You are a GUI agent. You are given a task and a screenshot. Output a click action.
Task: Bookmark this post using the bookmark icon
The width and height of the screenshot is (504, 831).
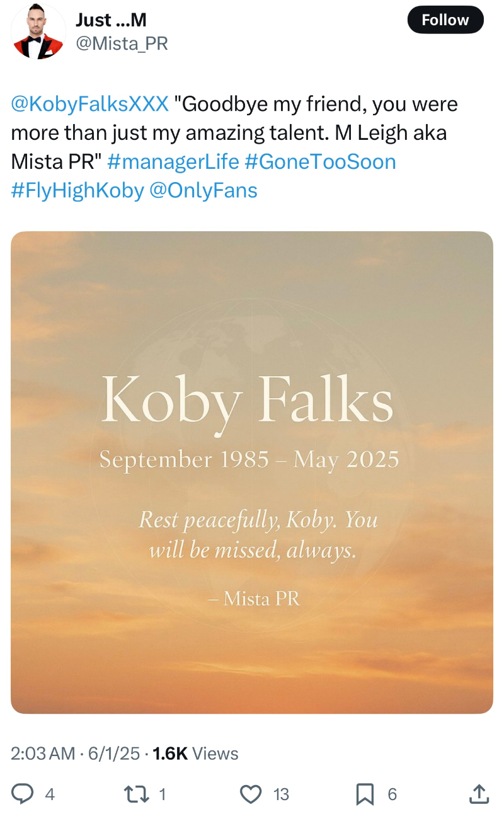365,794
